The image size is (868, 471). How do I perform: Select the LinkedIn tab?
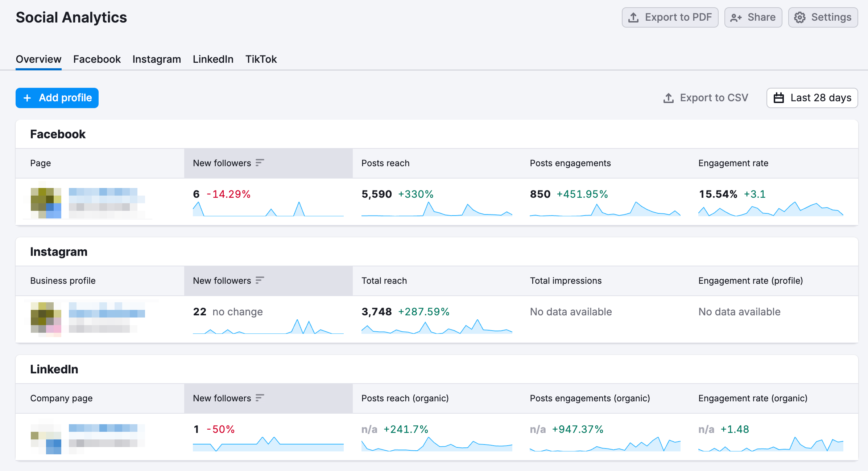[213, 59]
